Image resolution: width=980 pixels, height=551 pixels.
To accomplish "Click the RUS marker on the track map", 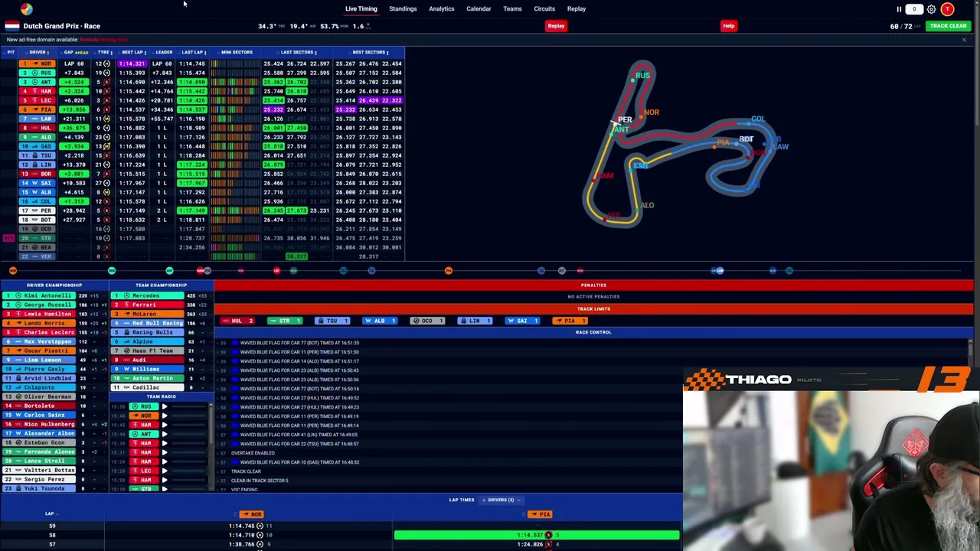I will coord(642,75).
